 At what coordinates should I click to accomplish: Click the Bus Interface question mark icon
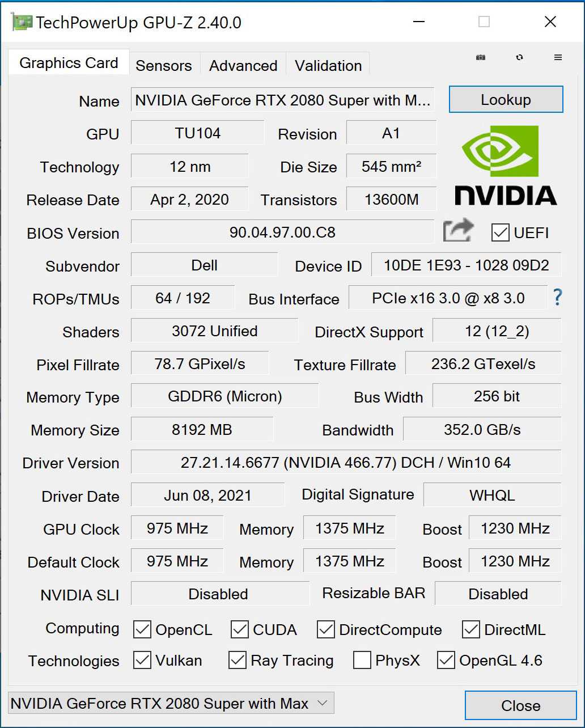(558, 297)
